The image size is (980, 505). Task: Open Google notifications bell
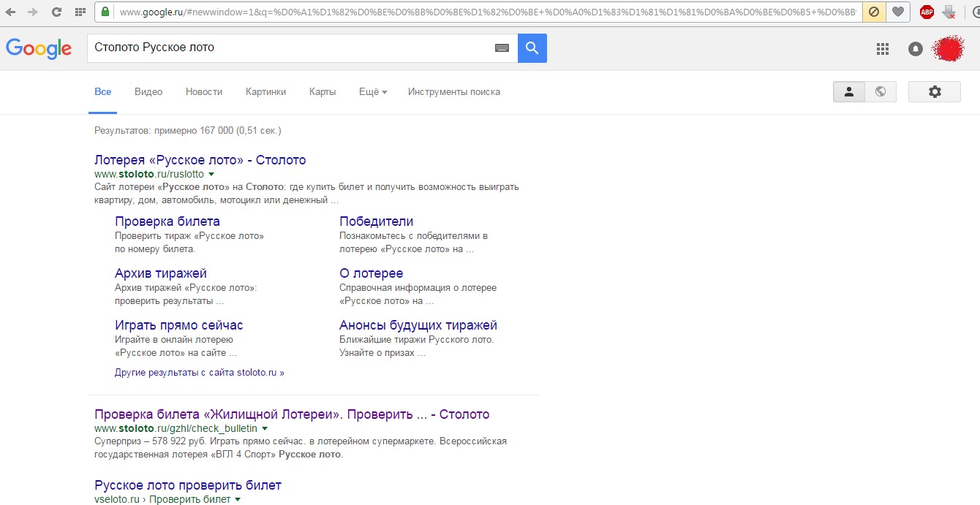(916, 49)
